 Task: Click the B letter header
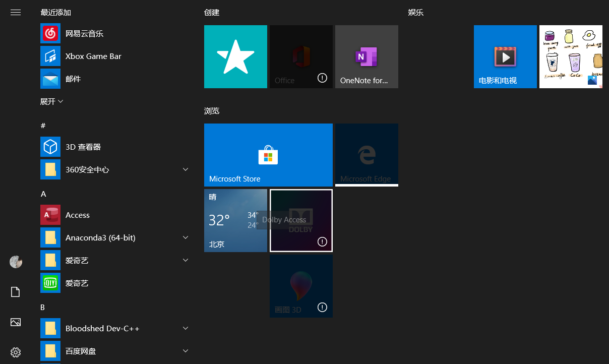tap(43, 307)
